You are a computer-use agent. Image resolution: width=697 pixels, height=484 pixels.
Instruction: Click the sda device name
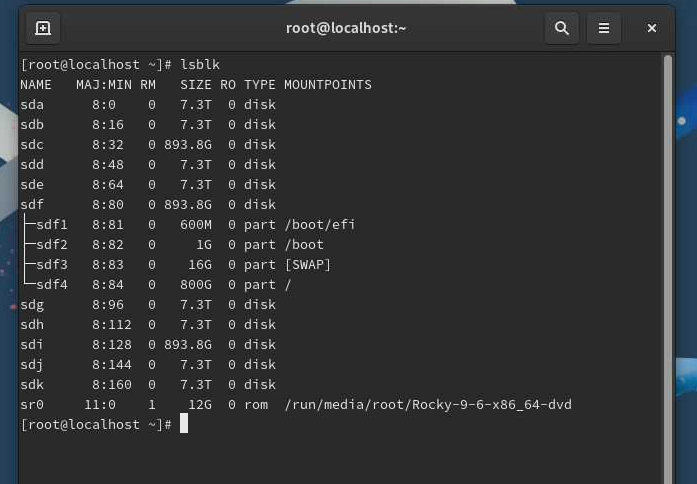[x=32, y=105]
